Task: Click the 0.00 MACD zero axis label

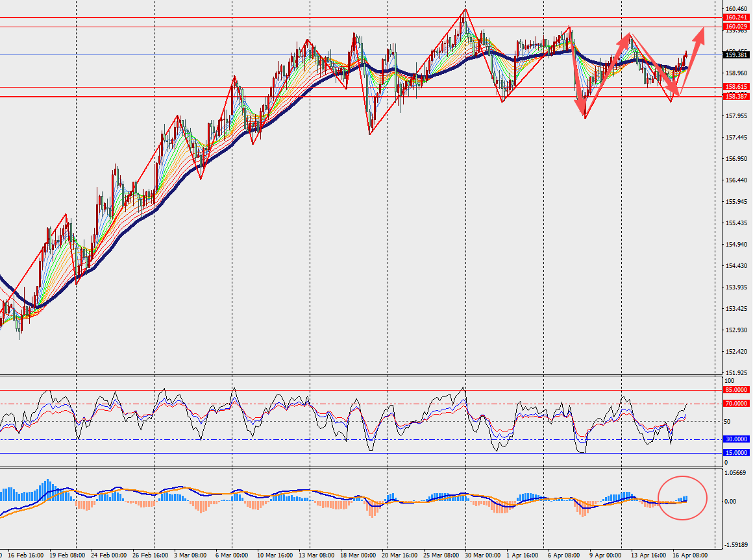Action: tap(730, 502)
